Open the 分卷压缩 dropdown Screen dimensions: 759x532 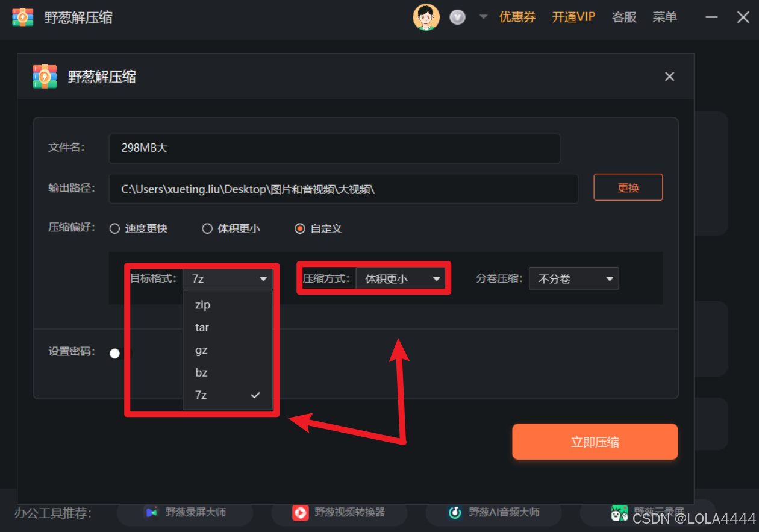[x=573, y=279]
